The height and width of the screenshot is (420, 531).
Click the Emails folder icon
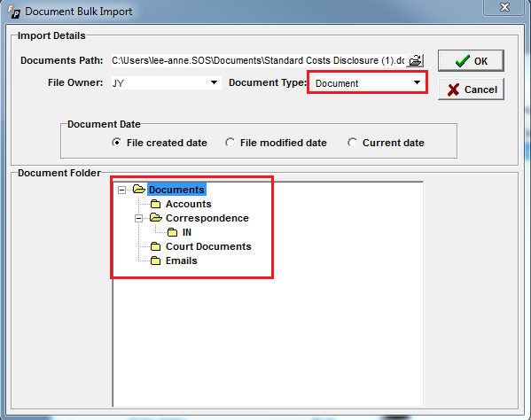[x=155, y=261]
